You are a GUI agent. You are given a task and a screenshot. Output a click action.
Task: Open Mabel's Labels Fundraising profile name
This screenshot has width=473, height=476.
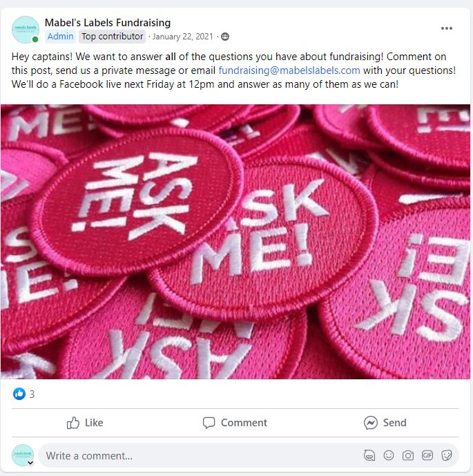[x=108, y=23]
